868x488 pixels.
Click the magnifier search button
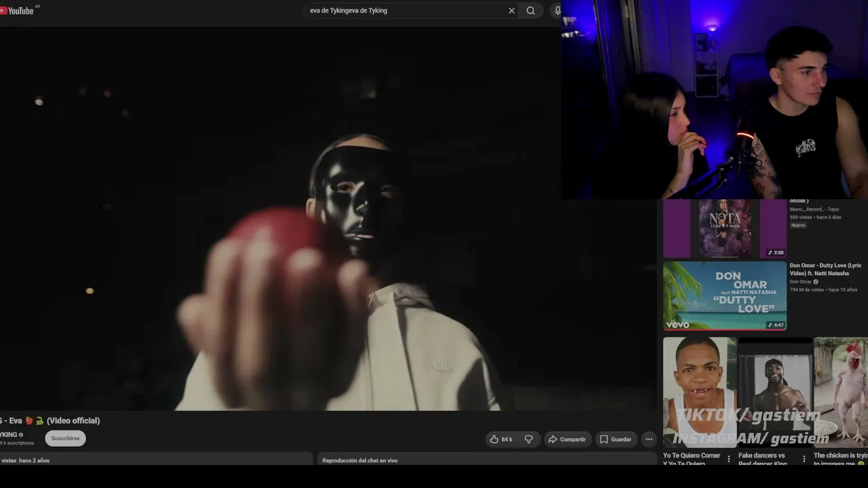[531, 11]
